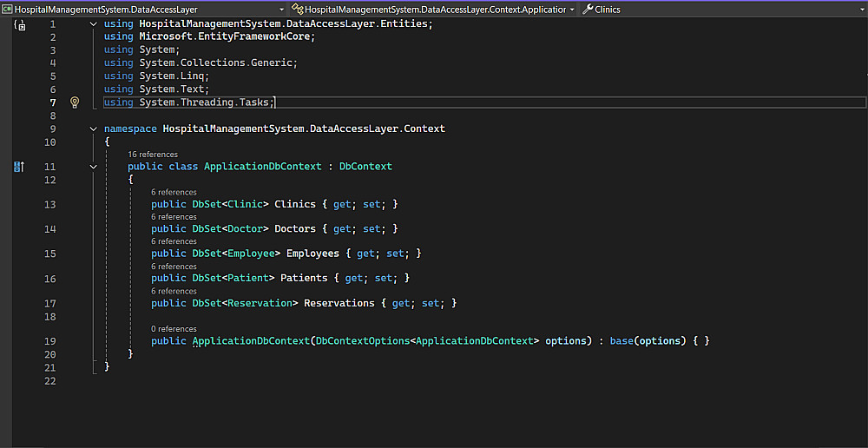Click the DbContext base class on line 11
Viewport: 868px width, 448px height.
pyautogui.click(x=365, y=167)
